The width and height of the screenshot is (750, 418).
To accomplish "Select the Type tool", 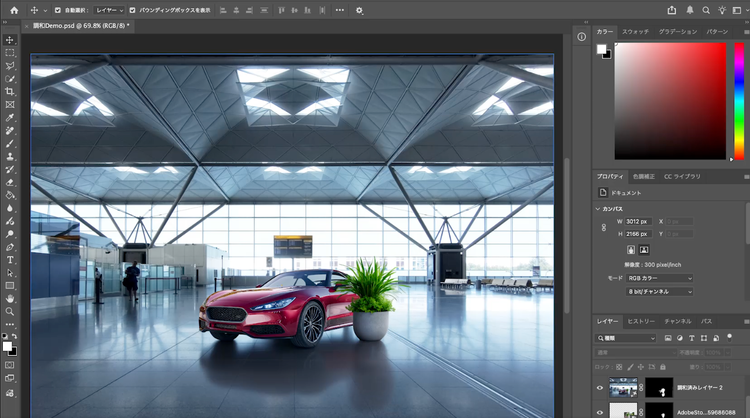I will click(x=10, y=259).
